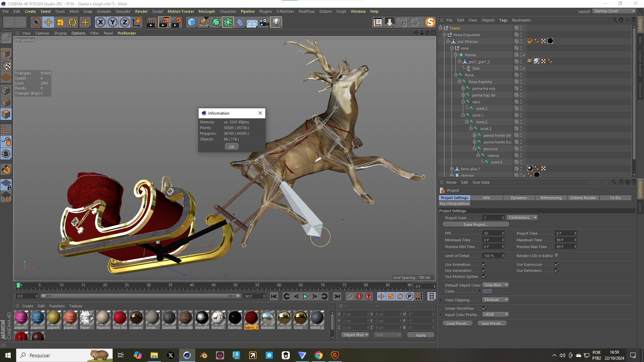Collapse the Rena Espinha tree node
The image size is (644, 362).
click(x=460, y=82)
